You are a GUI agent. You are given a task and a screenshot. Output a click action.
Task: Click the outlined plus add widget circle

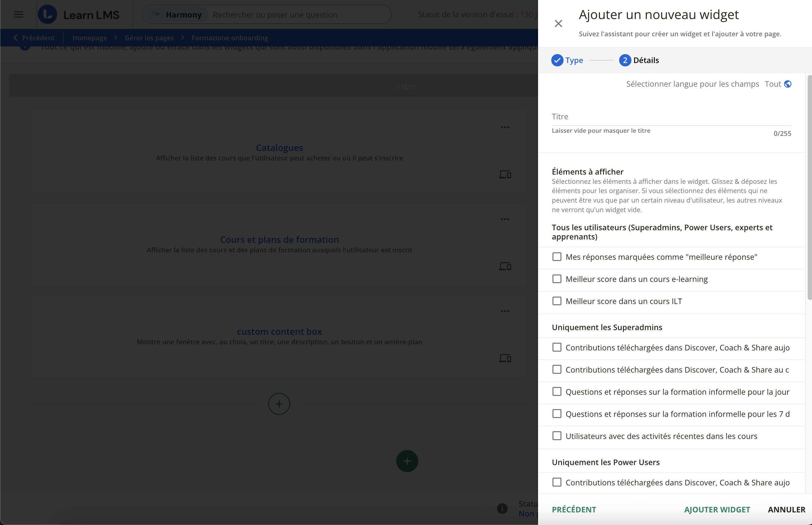(279, 404)
